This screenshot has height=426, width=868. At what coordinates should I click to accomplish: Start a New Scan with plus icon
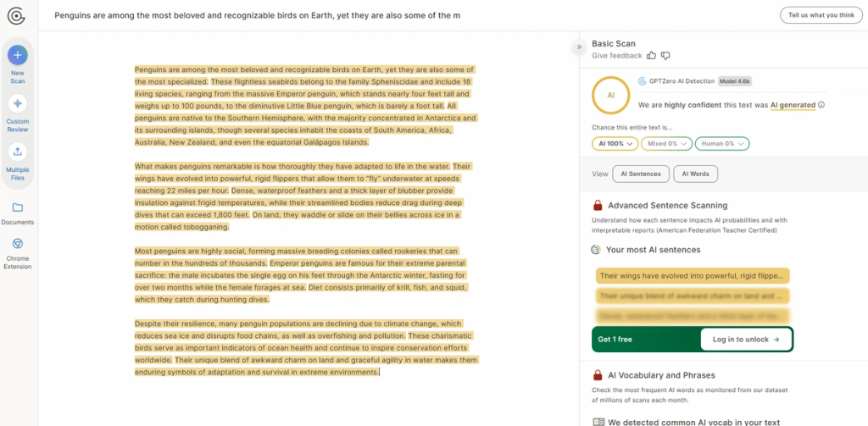pos(17,55)
